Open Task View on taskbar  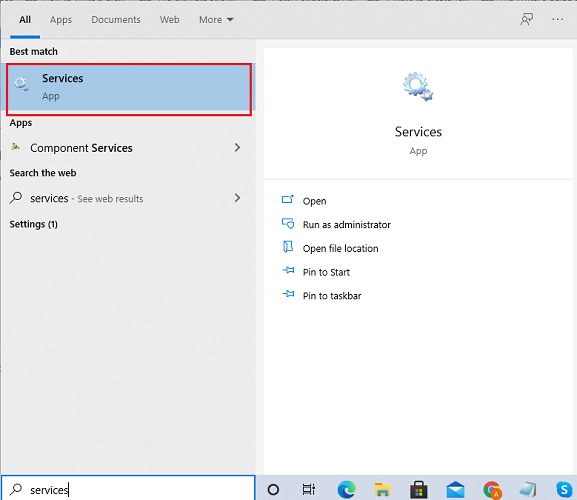[x=308, y=489]
